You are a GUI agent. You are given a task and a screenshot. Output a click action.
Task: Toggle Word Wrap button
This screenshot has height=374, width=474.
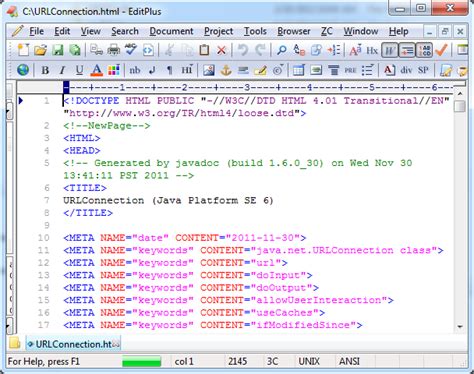tap(389, 50)
